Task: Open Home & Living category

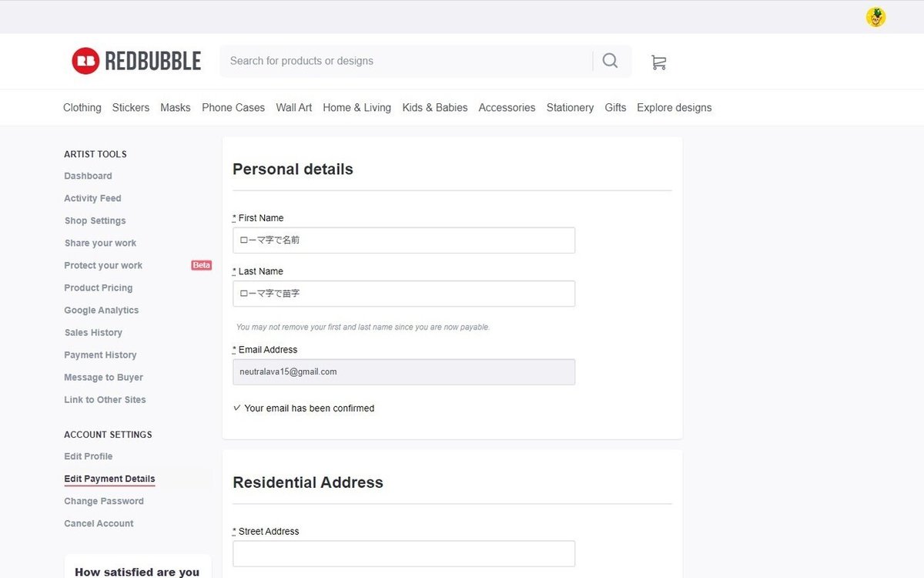Action: click(x=357, y=108)
